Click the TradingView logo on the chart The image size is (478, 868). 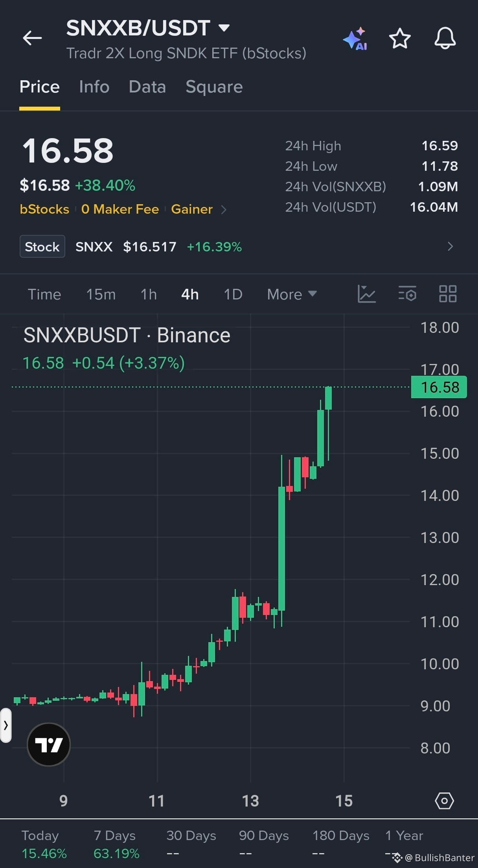(49, 744)
